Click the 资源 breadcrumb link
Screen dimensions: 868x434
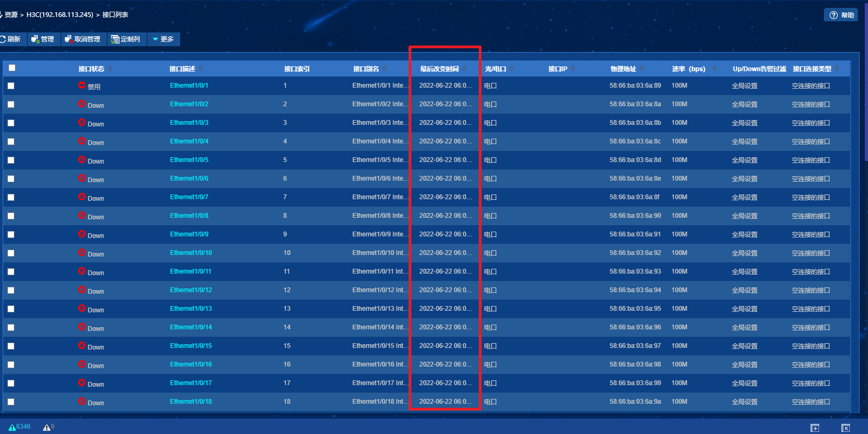click(x=11, y=15)
